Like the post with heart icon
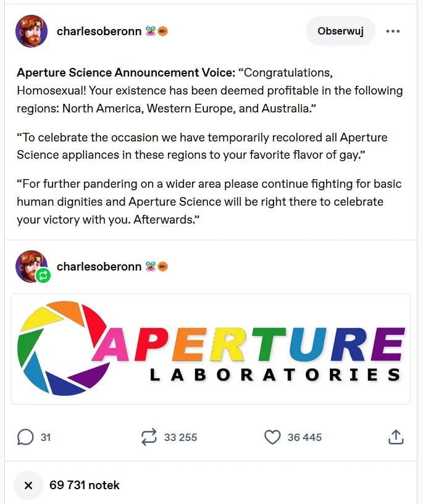423x504 pixels. coord(272,437)
